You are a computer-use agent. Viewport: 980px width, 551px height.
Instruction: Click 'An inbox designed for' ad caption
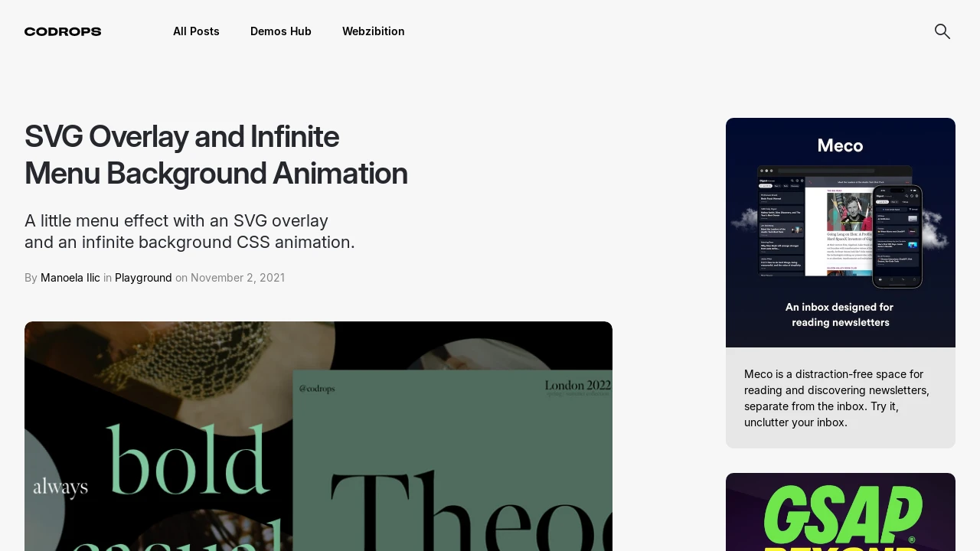(840, 307)
